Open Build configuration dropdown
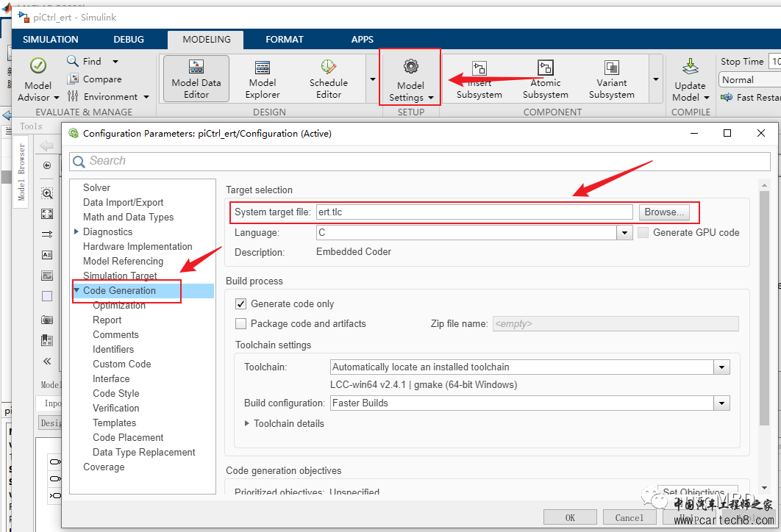Viewport: 781px width, 532px height. click(721, 403)
